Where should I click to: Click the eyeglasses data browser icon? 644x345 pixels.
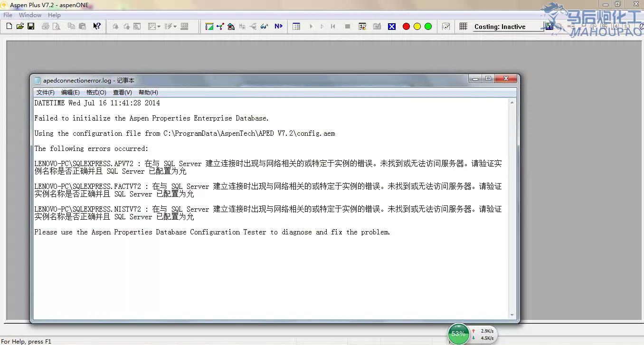click(x=264, y=27)
